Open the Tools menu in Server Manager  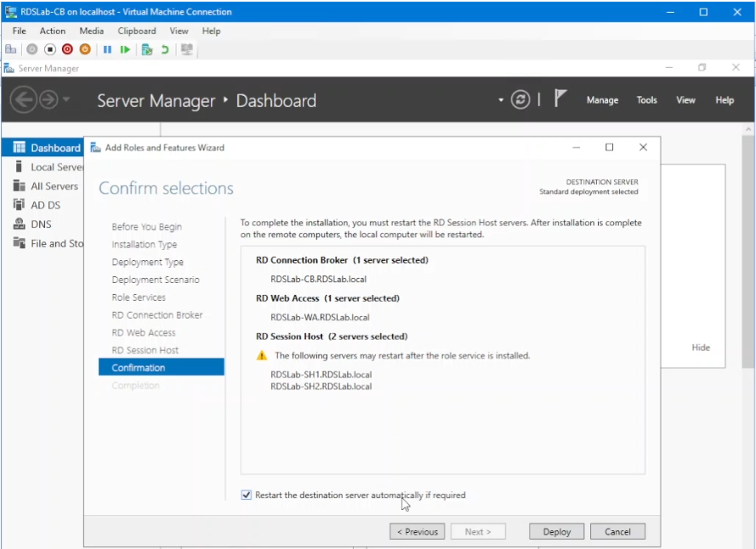tap(646, 100)
